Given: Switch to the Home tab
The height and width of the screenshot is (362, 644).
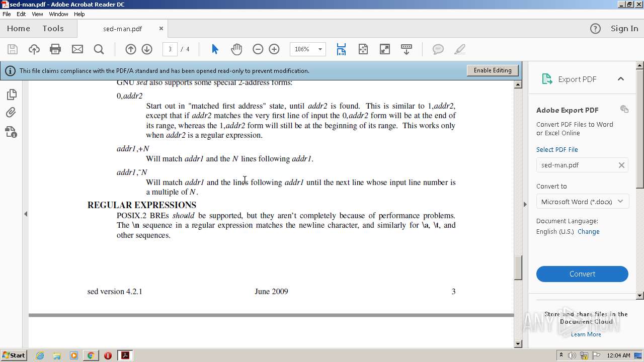Looking at the screenshot, I should tap(19, 29).
